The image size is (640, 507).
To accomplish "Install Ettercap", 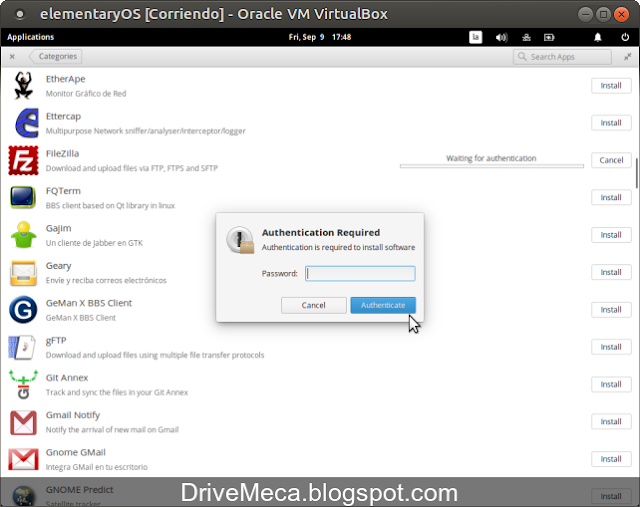I will (x=611, y=123).
